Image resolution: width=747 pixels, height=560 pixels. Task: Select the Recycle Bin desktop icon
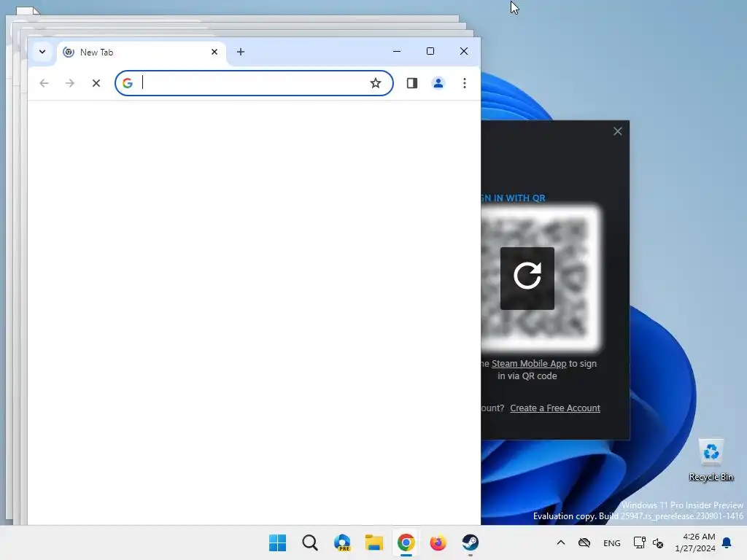(711, 460)
